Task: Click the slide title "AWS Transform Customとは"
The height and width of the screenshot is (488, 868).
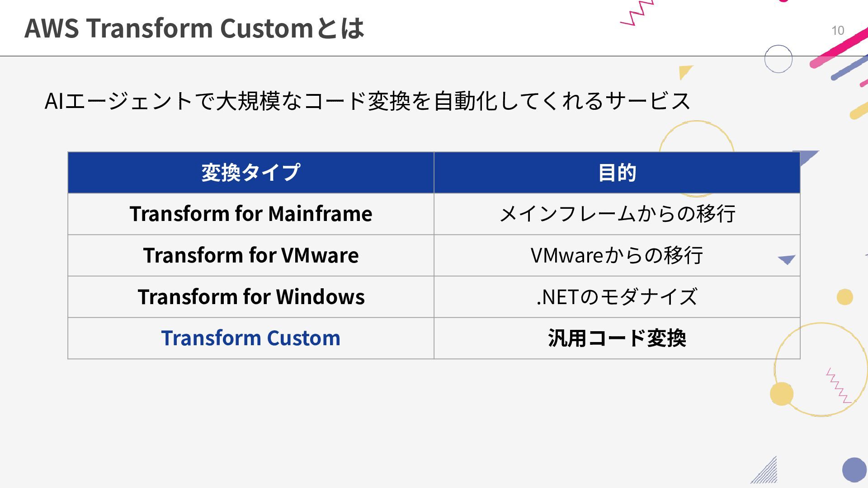Action: (x=194, y=28)
